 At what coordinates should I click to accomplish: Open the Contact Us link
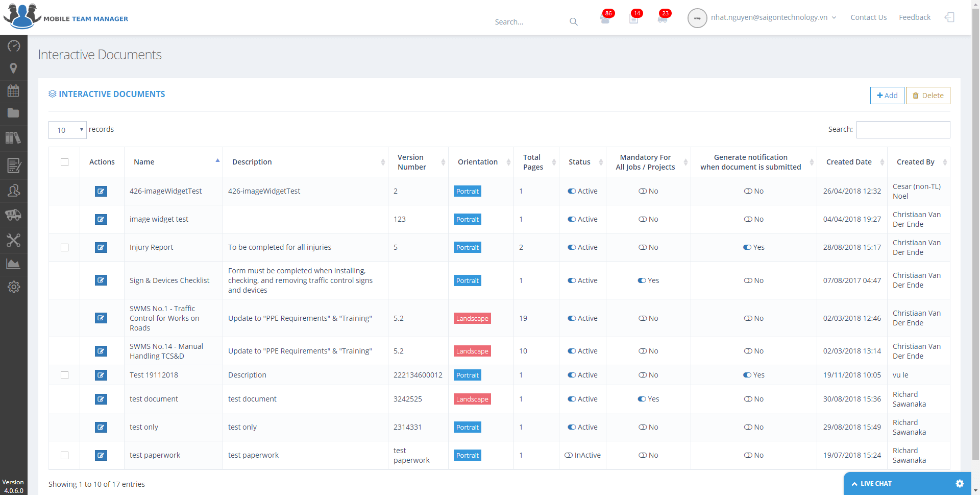(868, 17)
